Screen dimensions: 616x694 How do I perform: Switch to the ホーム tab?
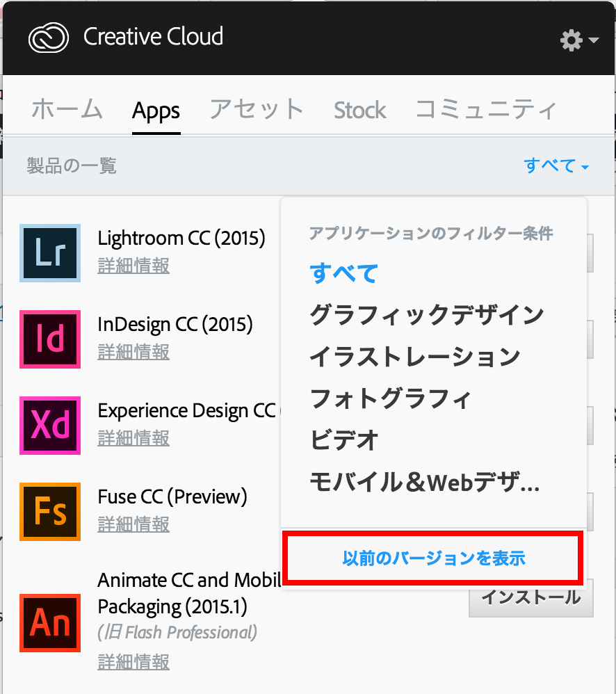tap(67, 110)
